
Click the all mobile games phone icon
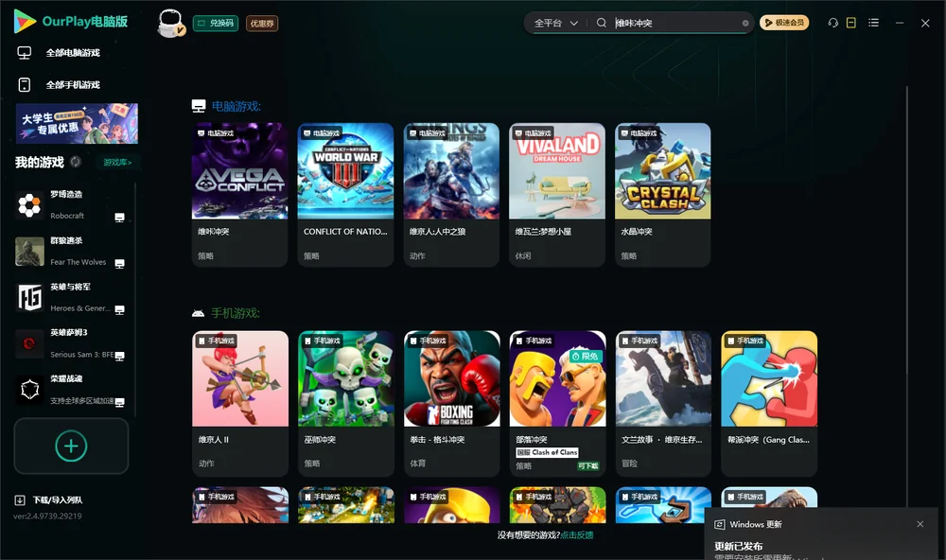(25, 84)
